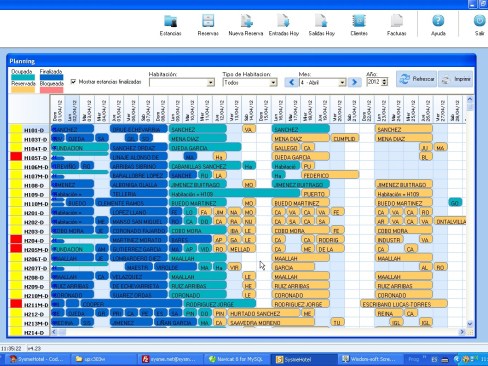Select room row H204-D
Viewport: 488px width, 366px height.
click(x=34, y=241)
